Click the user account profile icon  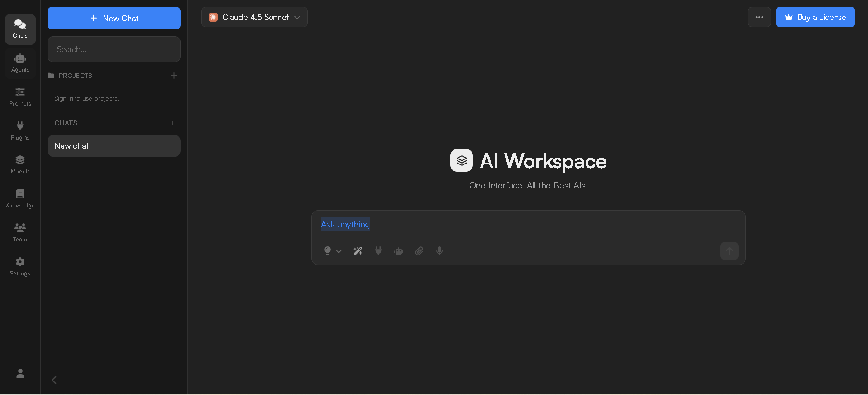[x=20, y=373]
